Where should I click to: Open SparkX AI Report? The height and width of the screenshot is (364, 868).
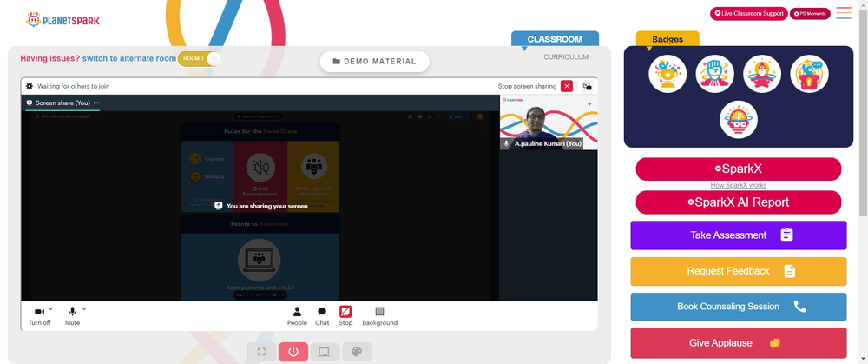coord(739,202)
